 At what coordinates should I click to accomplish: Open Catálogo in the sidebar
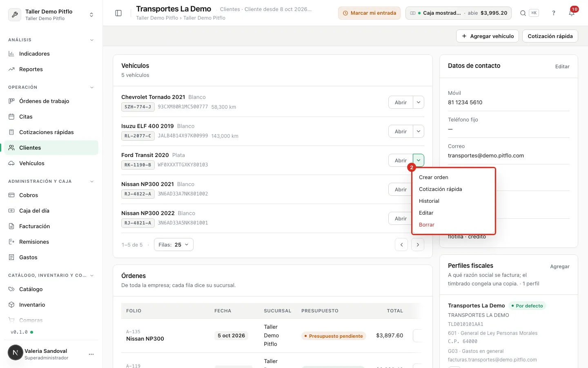tap(51, 289)
